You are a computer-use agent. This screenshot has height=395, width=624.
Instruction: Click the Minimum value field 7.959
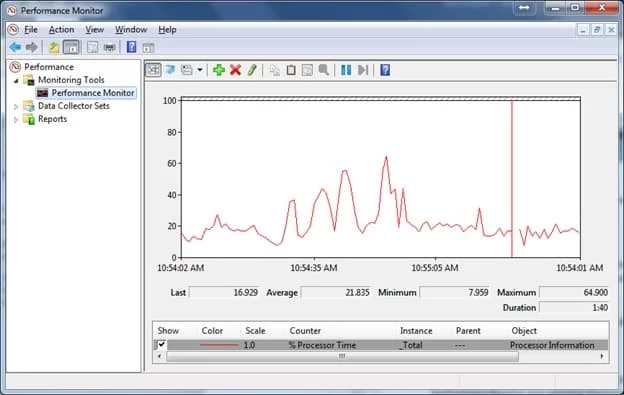point(455,292)
